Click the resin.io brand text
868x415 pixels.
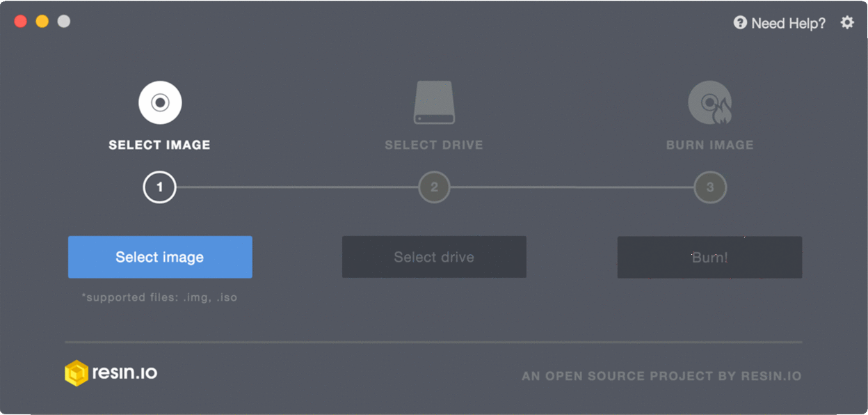pyautogui.click(x=124, y=373)
